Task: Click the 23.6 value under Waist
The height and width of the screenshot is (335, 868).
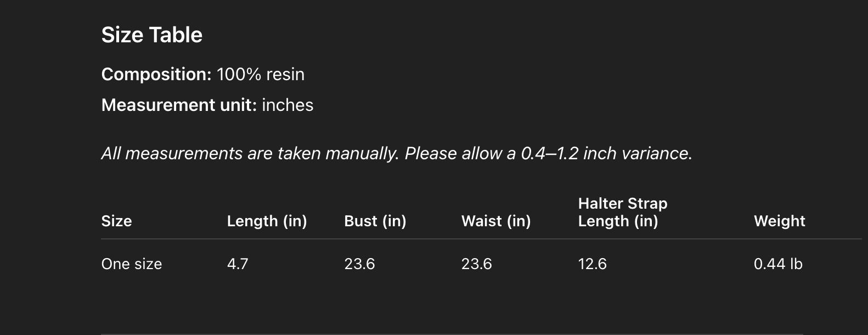Action: [476, 264]
